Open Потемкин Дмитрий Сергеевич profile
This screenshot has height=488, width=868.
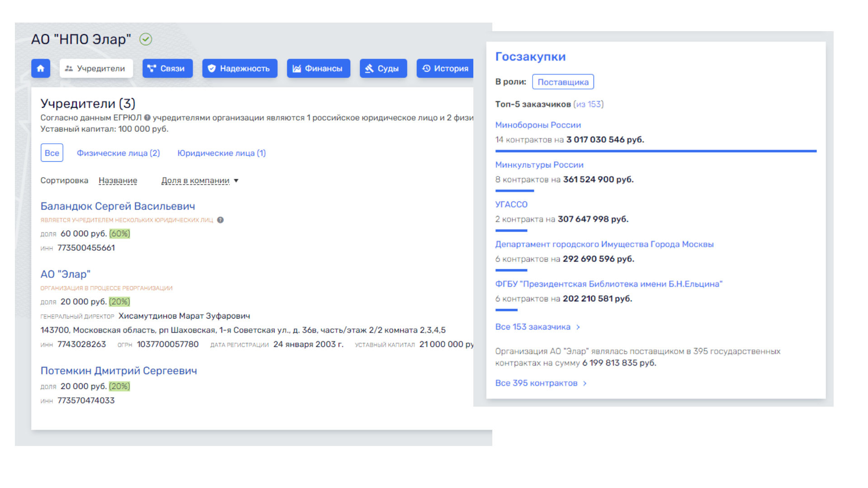[x=119, y=371]
